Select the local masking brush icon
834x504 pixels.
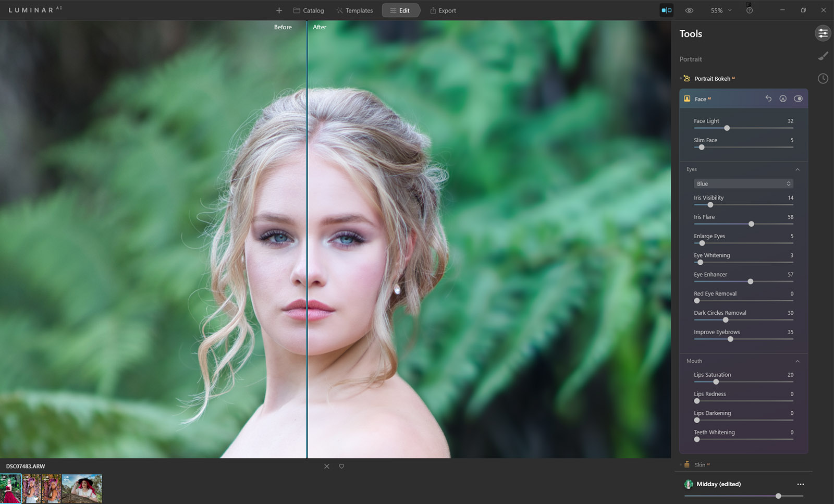coord(823,56)
